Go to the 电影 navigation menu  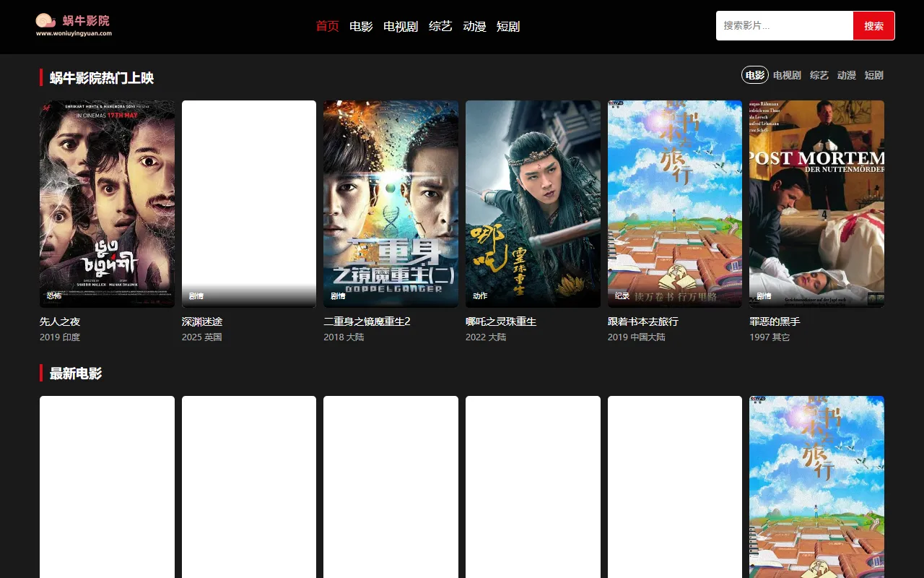tap(361, 27)
